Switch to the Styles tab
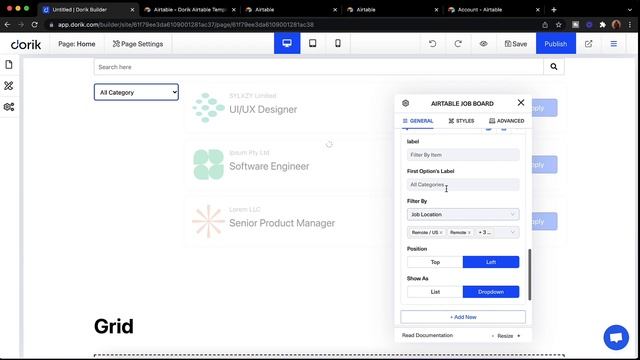The height and width of the screenshot is (360, 640). pyautogui.click(x=461, y=121)
